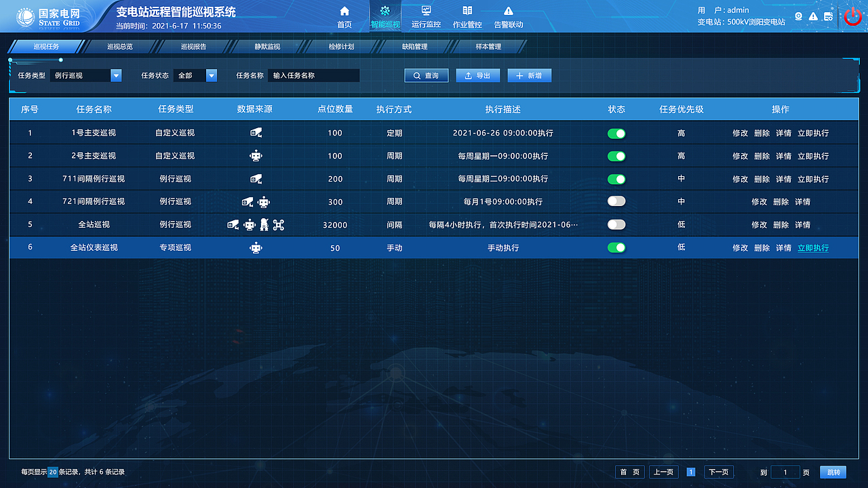Select the robot icon in 2号主变巡视 row

(x=254, y=156)
